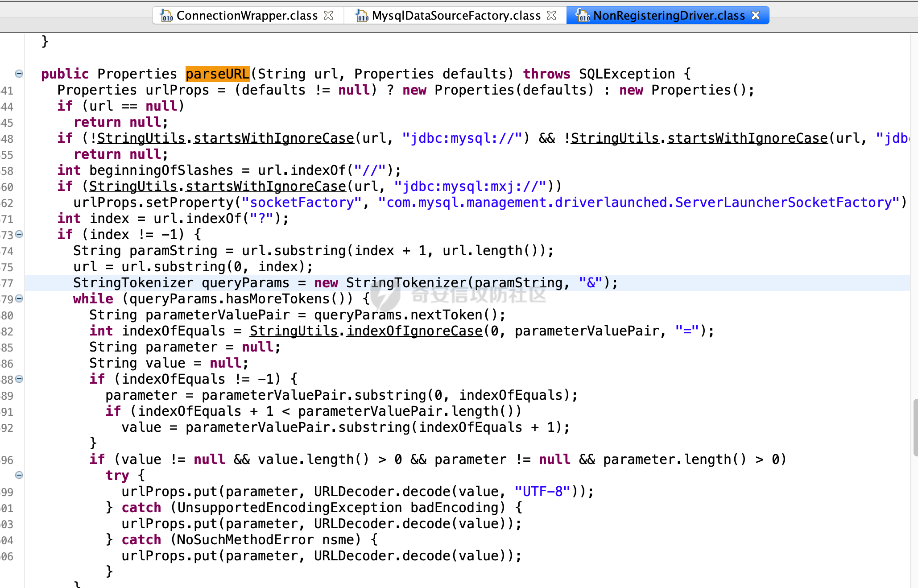Close the MysqlDataSourceFactory.class tab
Screen dimensions: 918x588
[551, 15]
